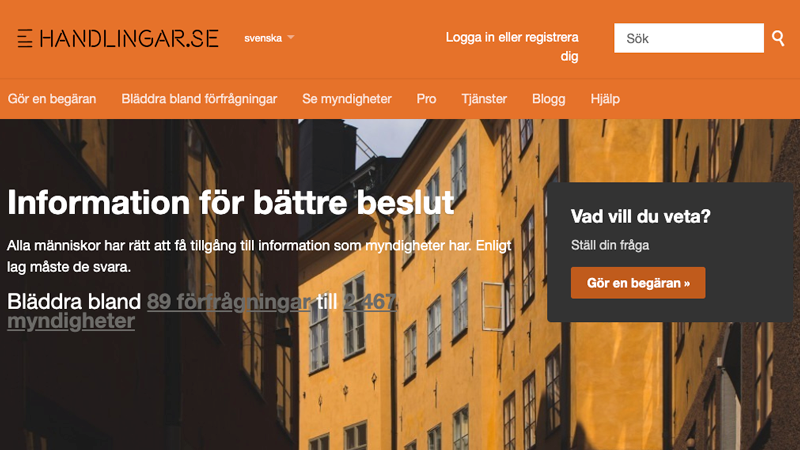
Task: Click the Information för bättre beslut heading
Action: tap(231, 203)
